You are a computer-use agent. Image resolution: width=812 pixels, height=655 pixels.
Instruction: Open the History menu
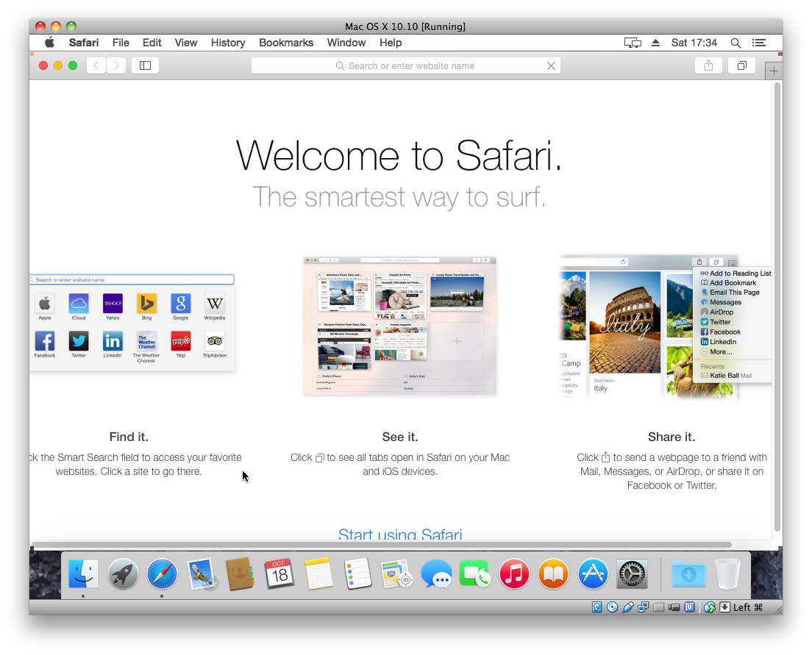228,43
